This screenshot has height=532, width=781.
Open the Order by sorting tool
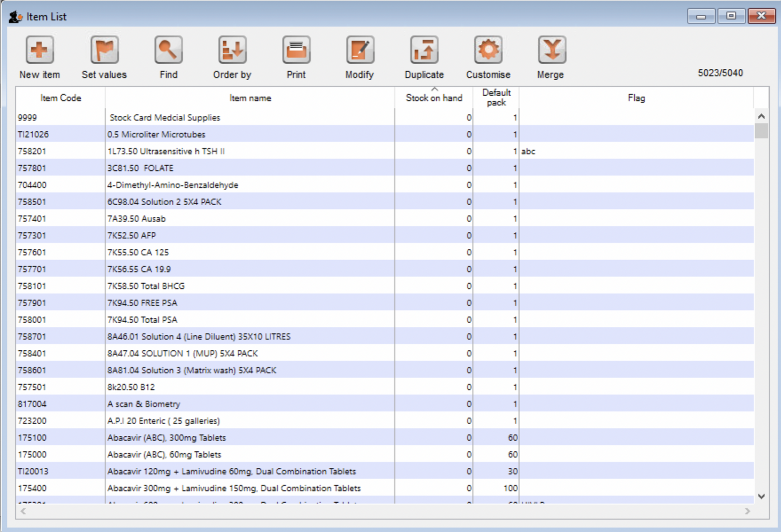tap(232, 50)
